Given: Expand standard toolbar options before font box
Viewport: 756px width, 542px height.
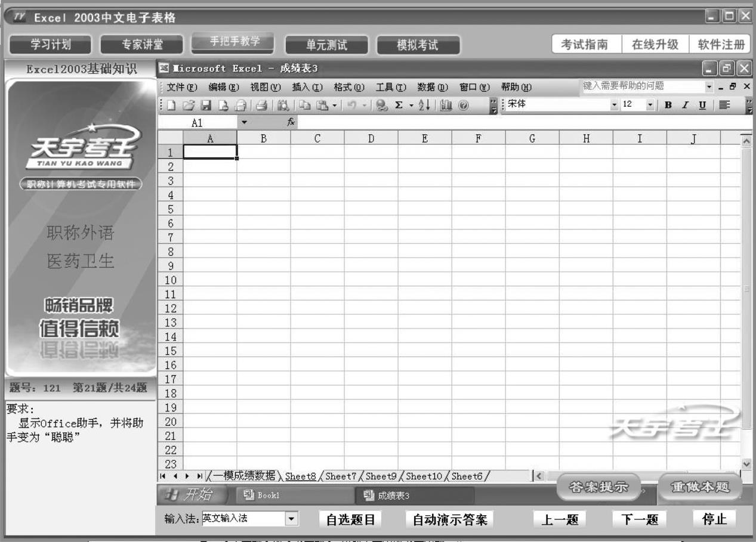Looking at the screenshot, I should pos(494,107).
